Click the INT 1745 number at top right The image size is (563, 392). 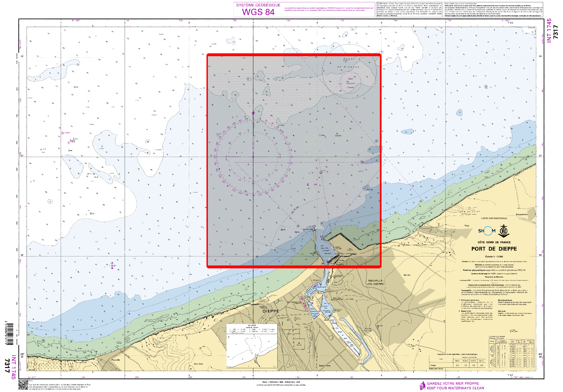tap(549, 30)
